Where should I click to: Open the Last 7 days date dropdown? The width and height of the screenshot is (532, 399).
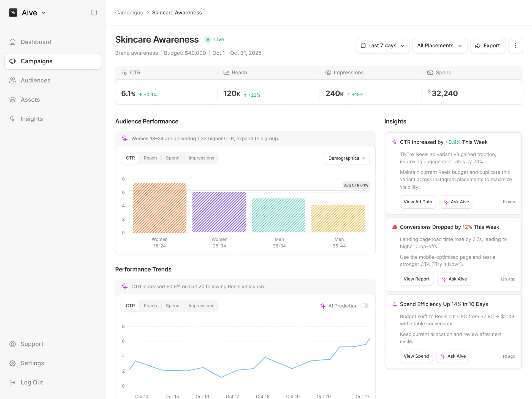383,45
